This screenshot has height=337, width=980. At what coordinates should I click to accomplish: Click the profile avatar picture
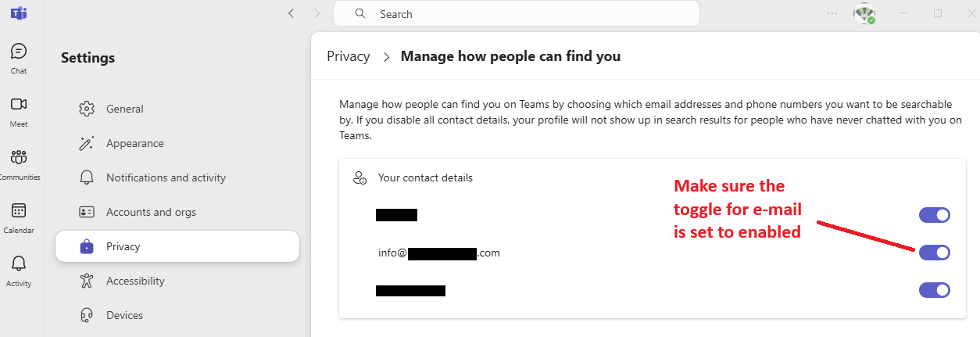864,13
